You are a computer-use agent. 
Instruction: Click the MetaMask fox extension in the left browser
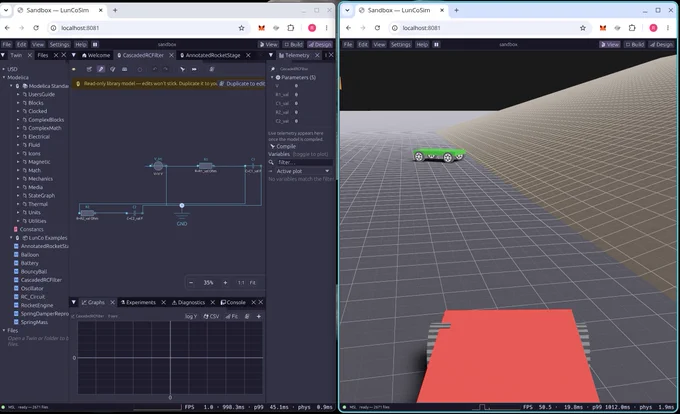(x=262, y=28)
